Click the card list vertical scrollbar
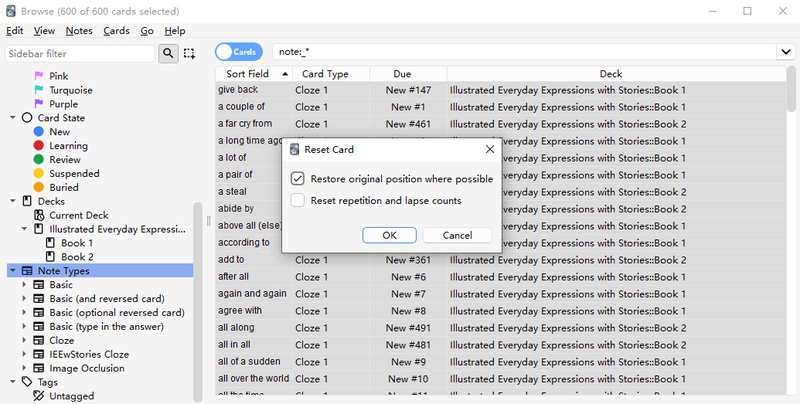The image size is (800, 404). tap(791, 89)
